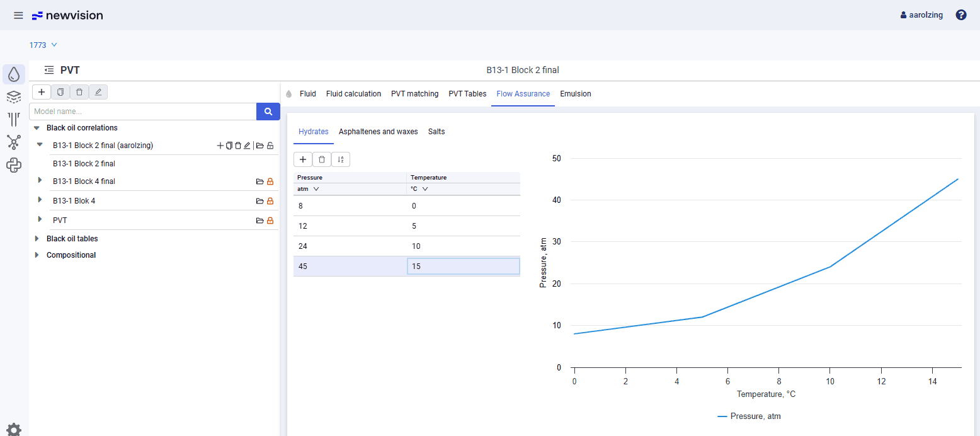Open the °C temperature unit dropdown

419,188
